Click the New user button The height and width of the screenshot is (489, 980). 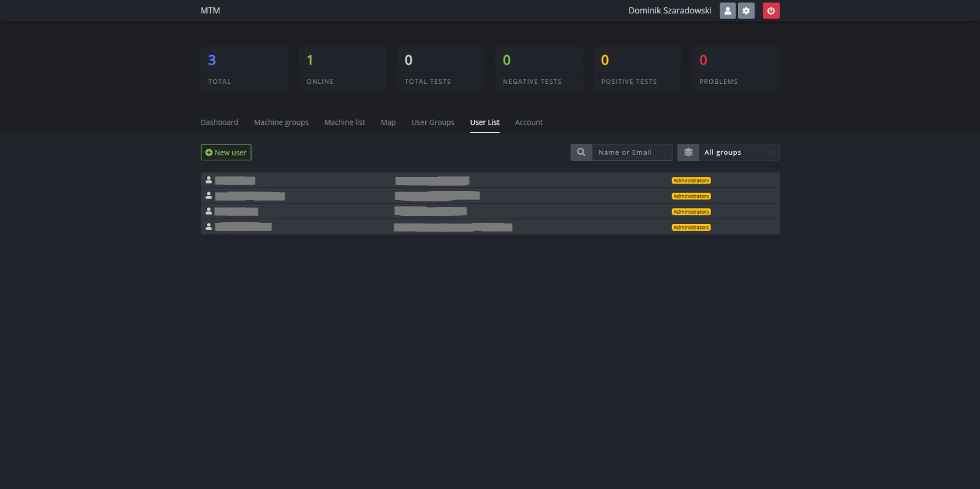[226, 152]
